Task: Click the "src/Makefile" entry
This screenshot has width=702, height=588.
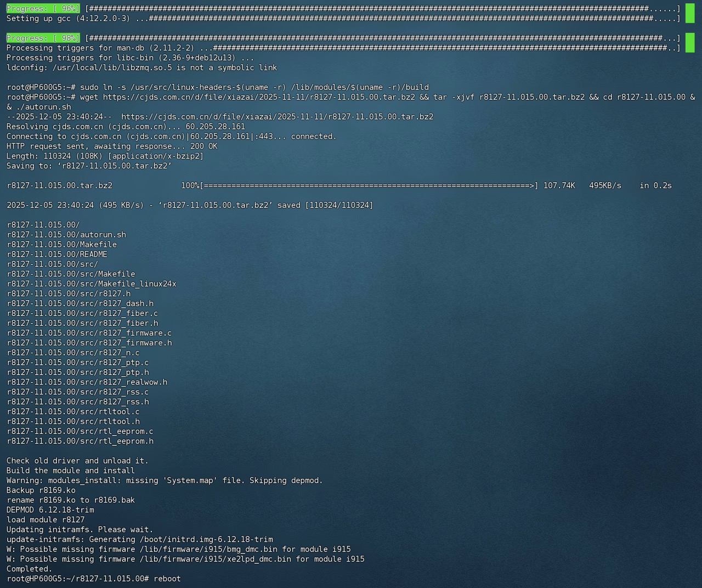Action: point(71,274)
